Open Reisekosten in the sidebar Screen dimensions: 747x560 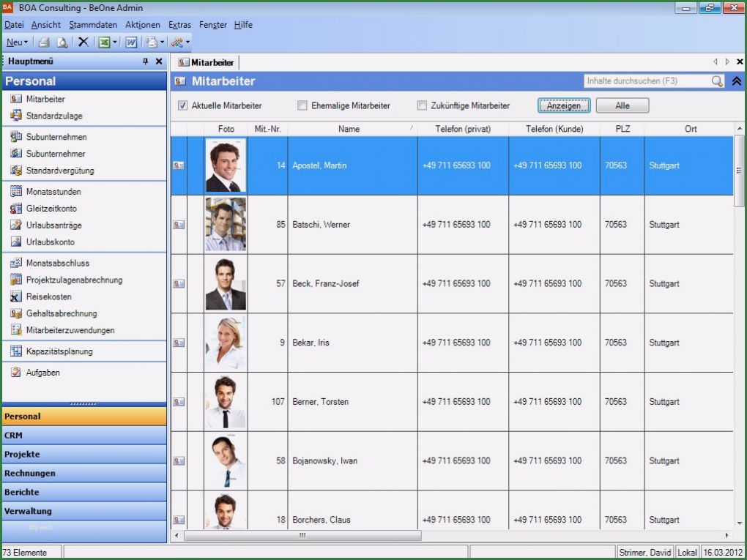click(48, 296)
